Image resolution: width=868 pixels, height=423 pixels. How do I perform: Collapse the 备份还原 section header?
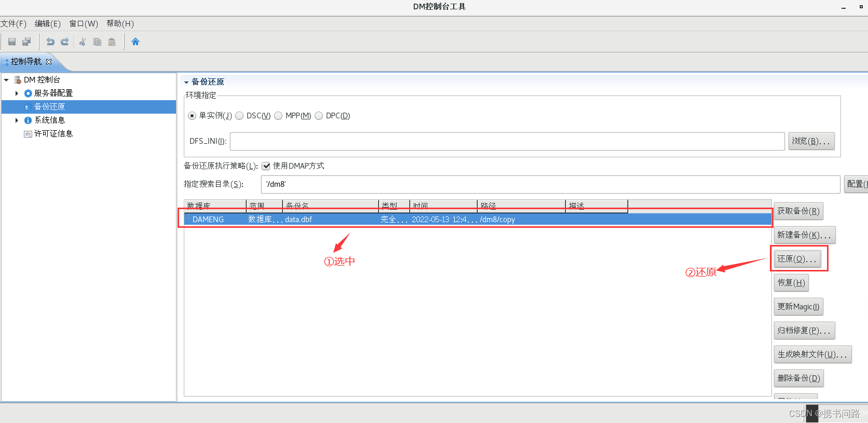(186, 82)
